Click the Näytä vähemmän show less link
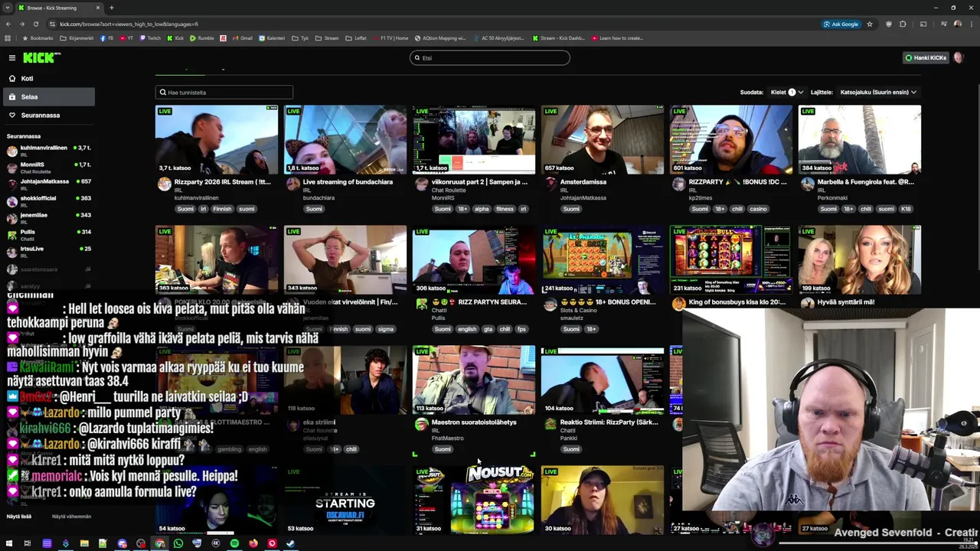Viewport: 980px width, 551px height. [x=71, y=517]
